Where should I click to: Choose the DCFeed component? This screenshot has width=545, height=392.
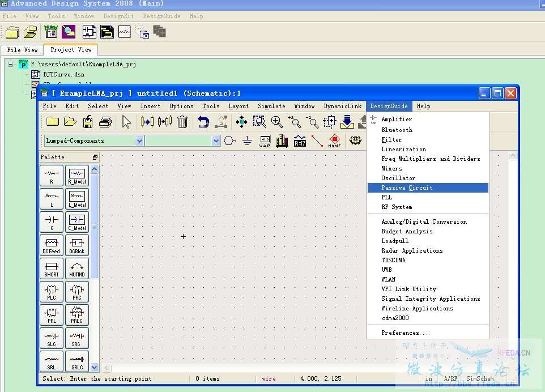(x=52, y=245)
